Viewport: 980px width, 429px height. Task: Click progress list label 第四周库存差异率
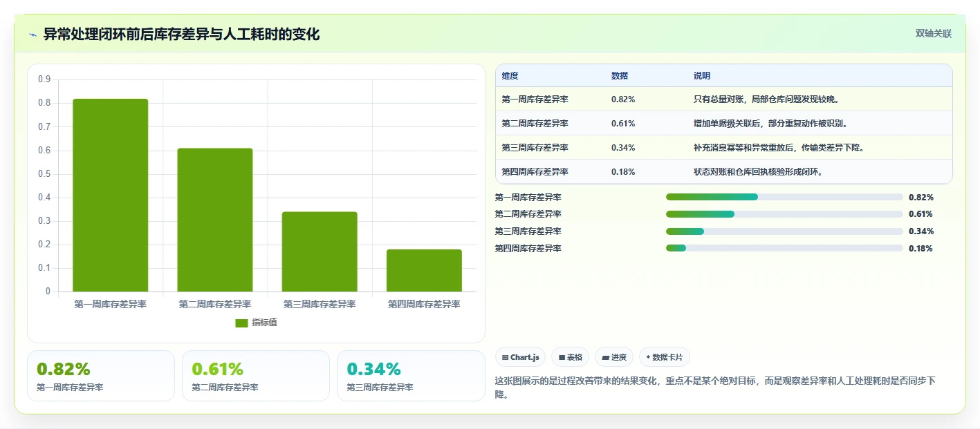click(528, 248)
